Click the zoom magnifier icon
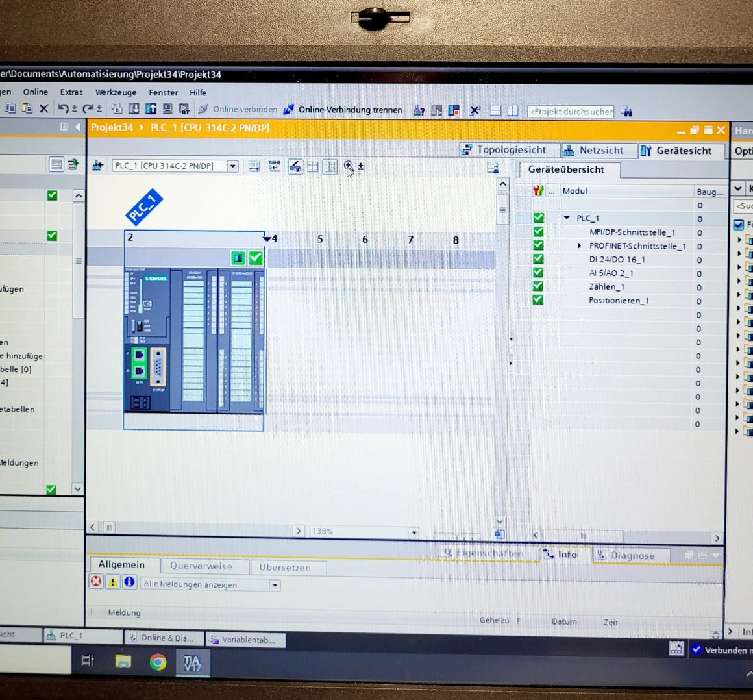 click(348, 167)
